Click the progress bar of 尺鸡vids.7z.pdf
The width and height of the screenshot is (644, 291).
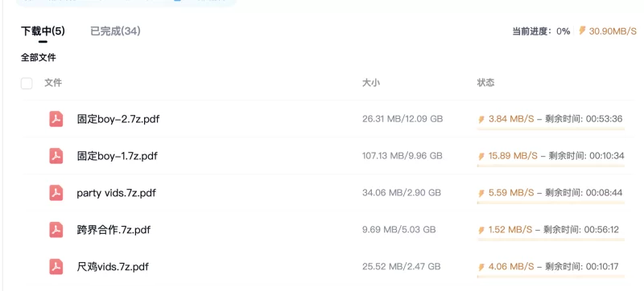point(551,277)
